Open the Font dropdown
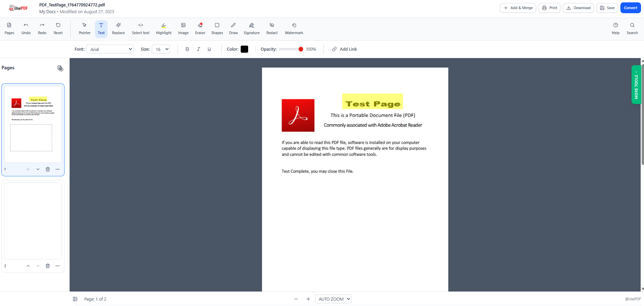This screenshot has height=306, width=644. [110, 49]
